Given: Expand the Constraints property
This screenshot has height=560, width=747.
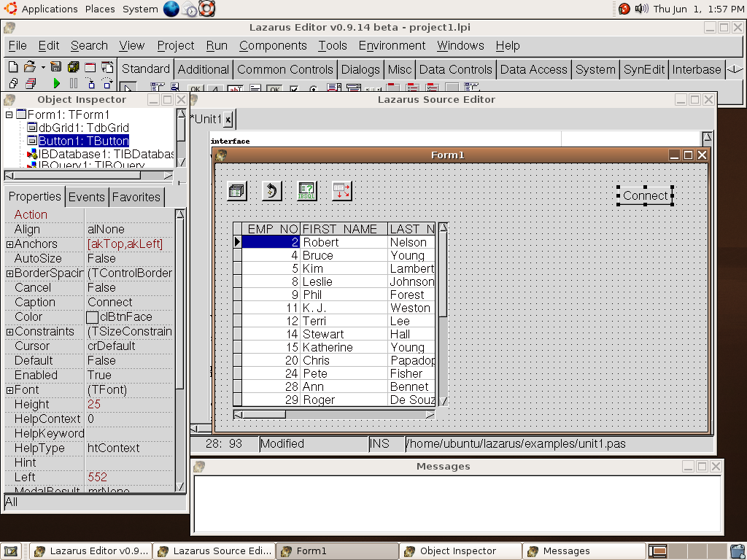Looking at the screenshot, I should pyautogui.click(x=9, y=332).
